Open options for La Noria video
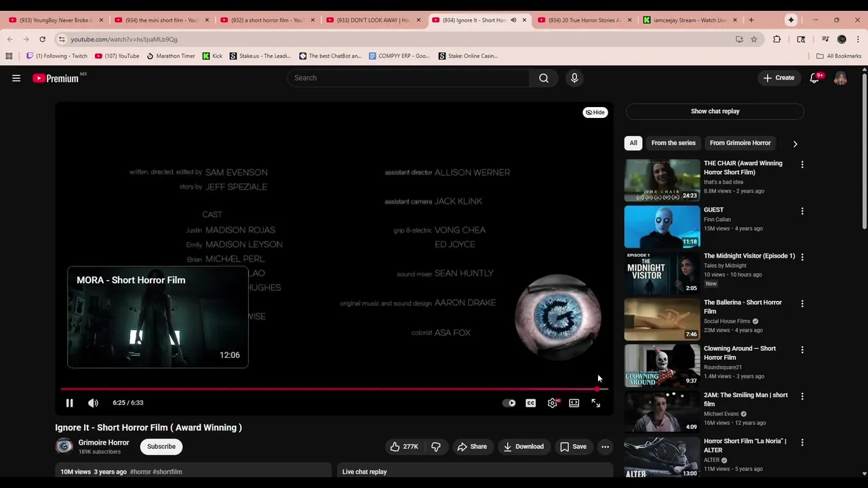 [x=802, y=442]
